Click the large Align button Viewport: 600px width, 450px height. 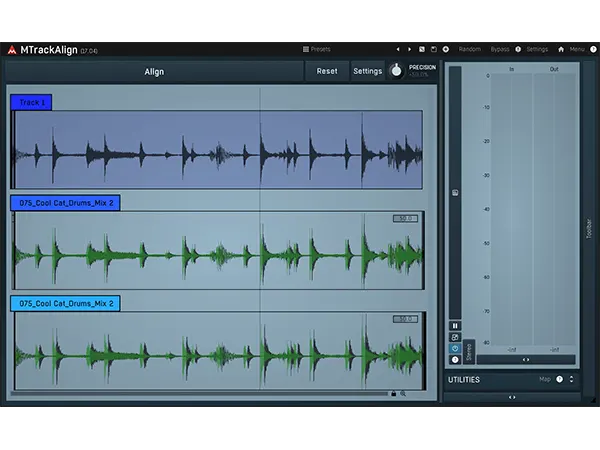click(154, 72)
